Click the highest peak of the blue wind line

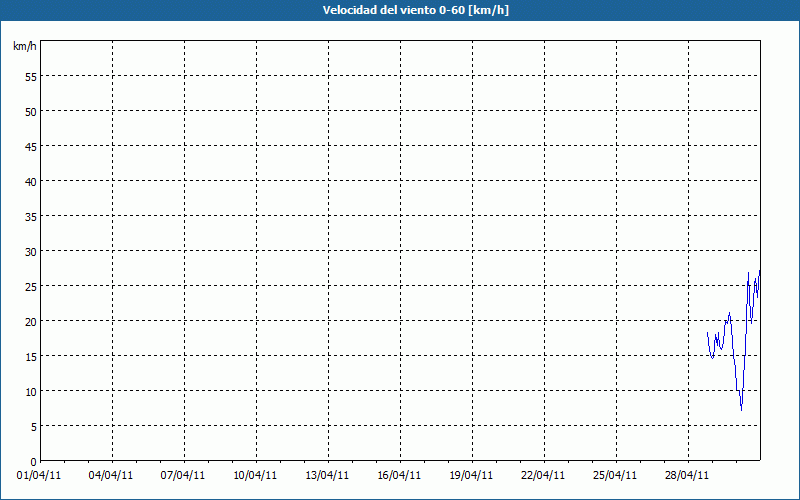[760, 270]
